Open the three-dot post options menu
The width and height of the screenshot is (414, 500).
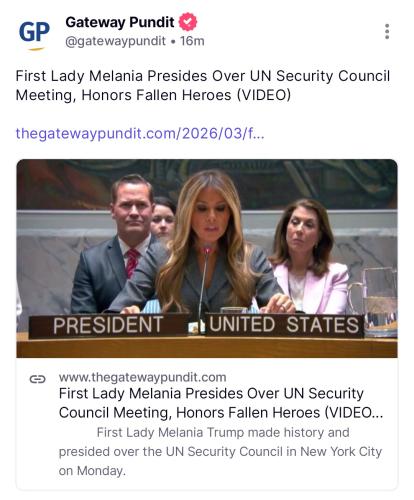[x=387, y=32]
